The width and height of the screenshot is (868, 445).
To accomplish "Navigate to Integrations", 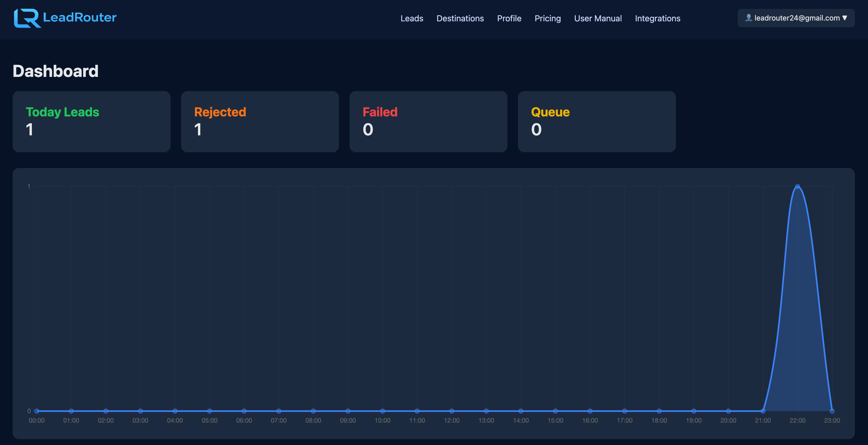I will pyautogui.click(x=657, y=18).
